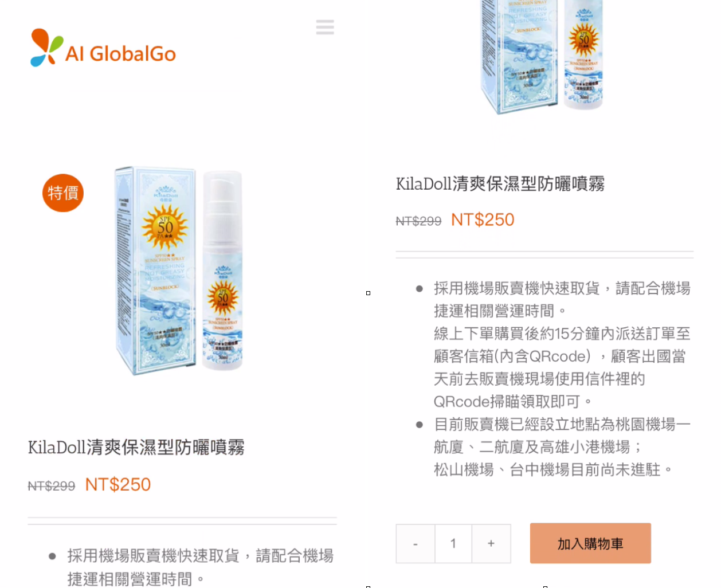Click the NT$250 sale price below the 特價 product
721x588 pixels.
pyautogui.click(x=117, y=485)
